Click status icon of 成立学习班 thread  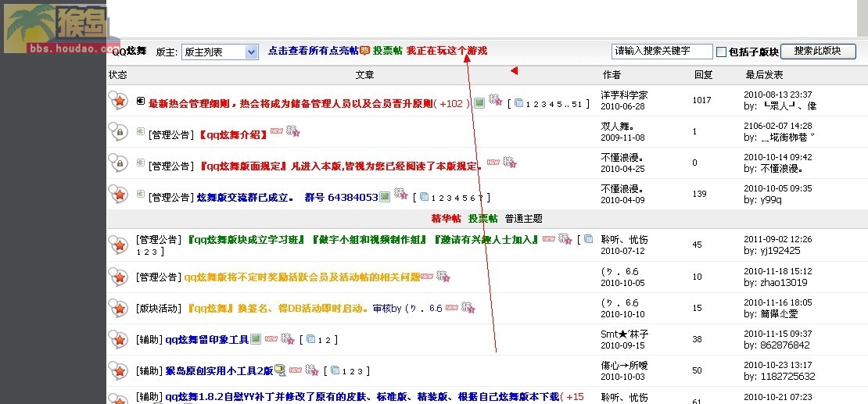pyautogui.click(x=118, y=245)
